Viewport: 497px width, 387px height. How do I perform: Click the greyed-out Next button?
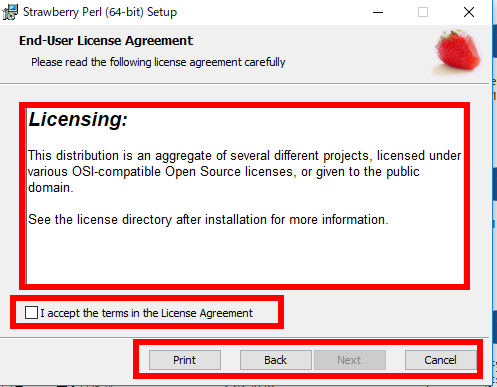pyautogui.click(x=349, y=360)
